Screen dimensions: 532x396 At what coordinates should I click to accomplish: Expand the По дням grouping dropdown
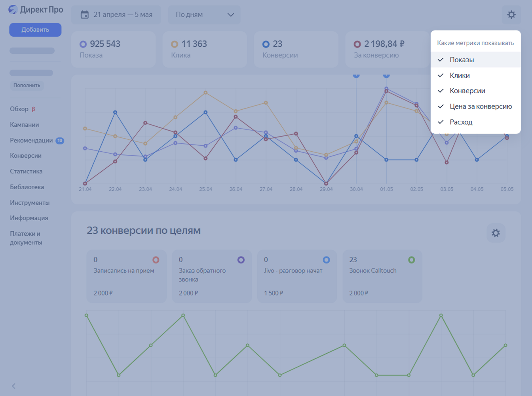click(204, 15)
